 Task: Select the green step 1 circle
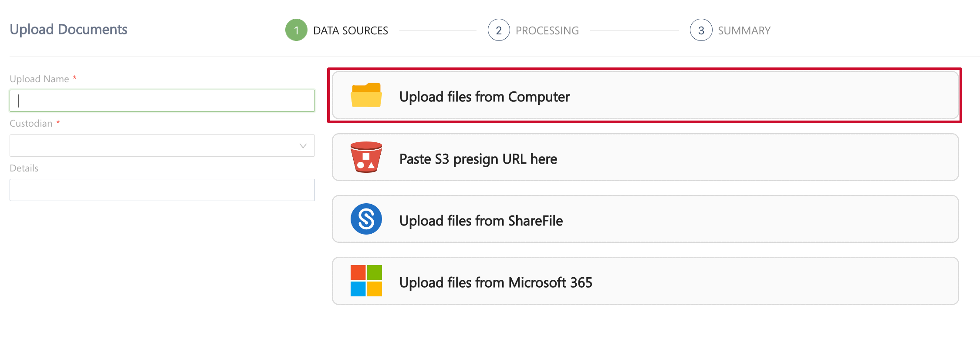click(296, 30)
